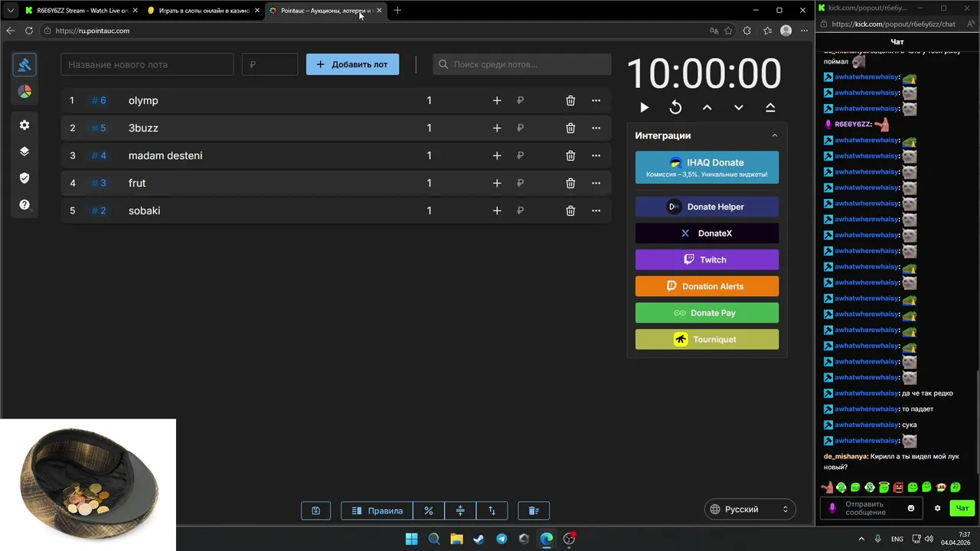Delete the madam desteni lot
Image resolution: width=980 pixels, height=551 pixels.
click(570, 155)
